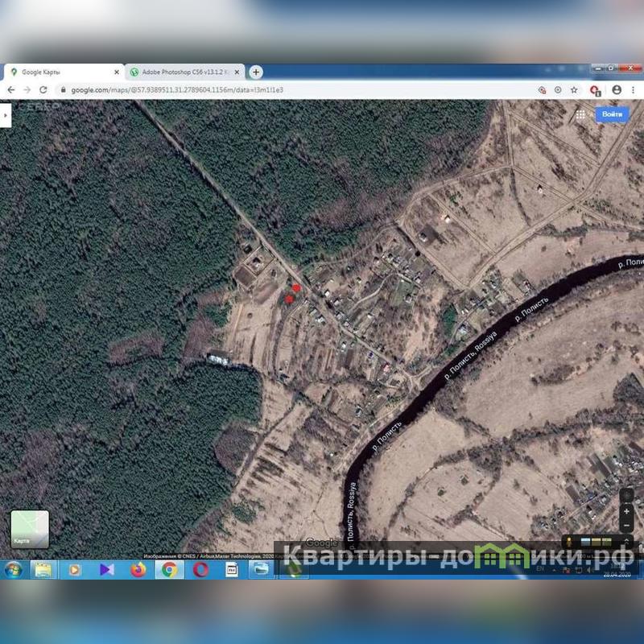Open Chrome three-dot menu
Viewport: 644px width, 644px height.
tap(634, 90)
